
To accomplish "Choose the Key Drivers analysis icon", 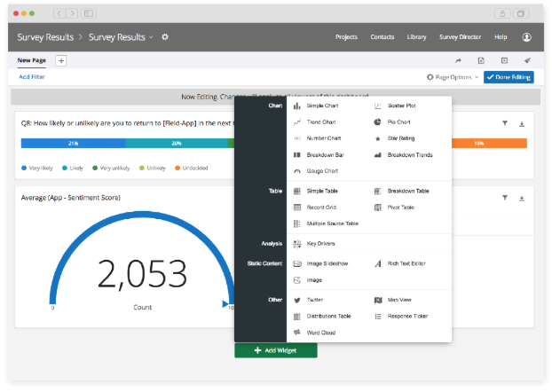I will 297,243.
